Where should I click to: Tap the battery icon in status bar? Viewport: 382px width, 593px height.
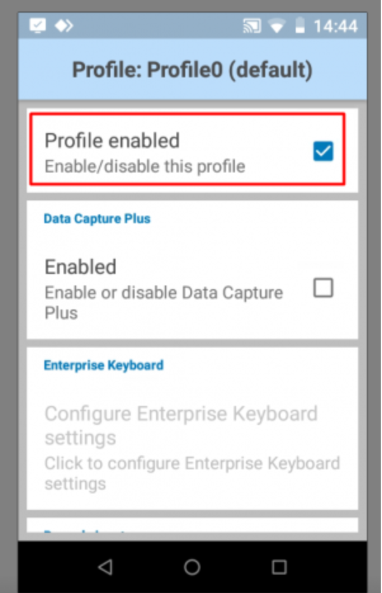point(300,25)
